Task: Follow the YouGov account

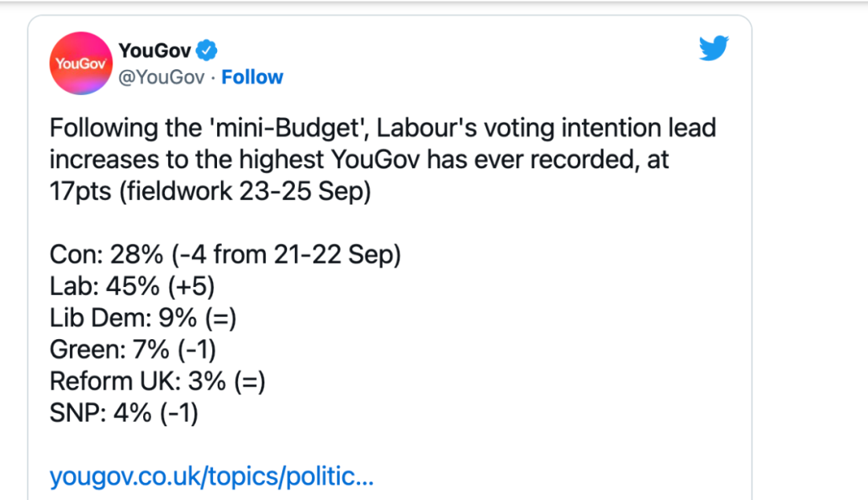Action: click(252, 77)
